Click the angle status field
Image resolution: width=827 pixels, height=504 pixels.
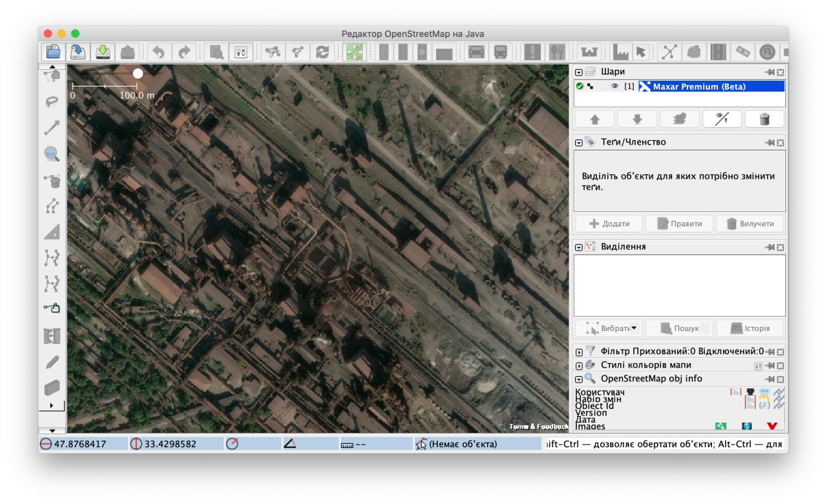click(309, 444)
